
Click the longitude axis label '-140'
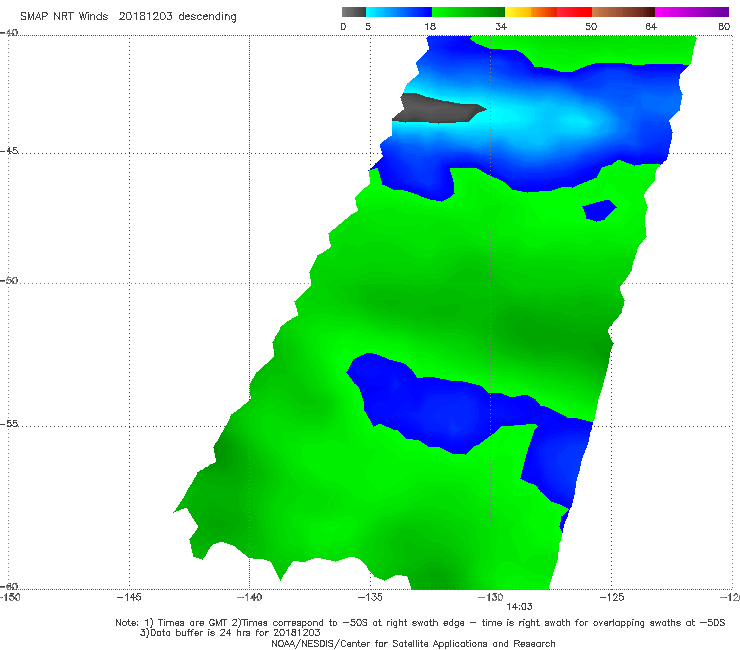pos(249,598)
